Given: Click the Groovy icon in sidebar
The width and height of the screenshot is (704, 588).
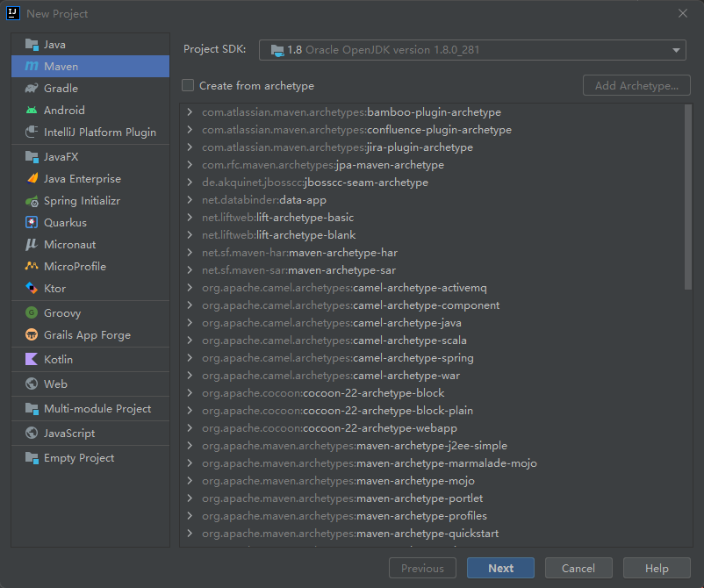Looking at the screenshot, I should (x=32, y=313).
